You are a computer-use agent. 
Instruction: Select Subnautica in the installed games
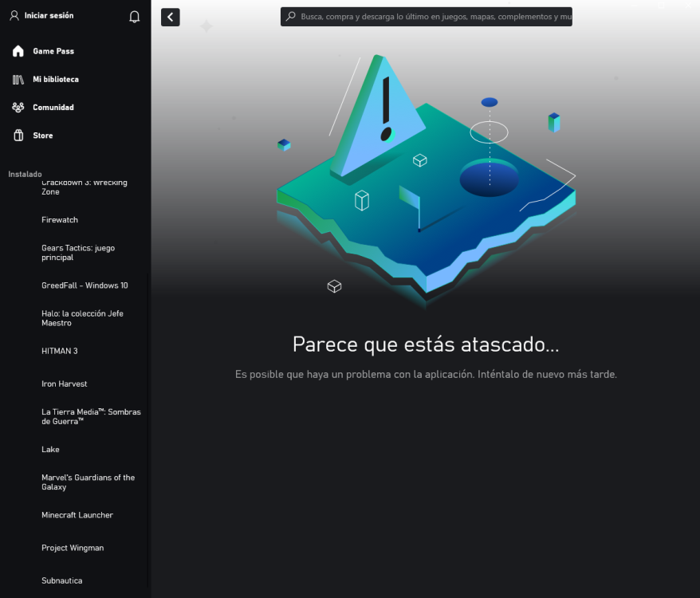point(61,580)
